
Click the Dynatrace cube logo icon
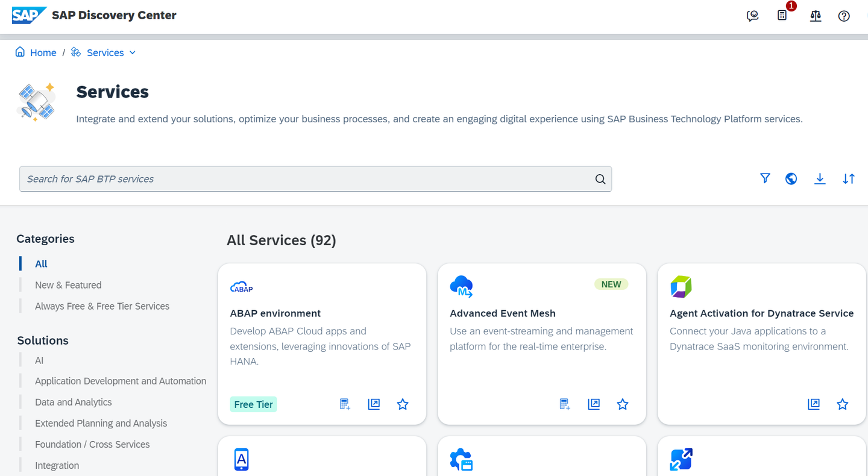(681, 287)
